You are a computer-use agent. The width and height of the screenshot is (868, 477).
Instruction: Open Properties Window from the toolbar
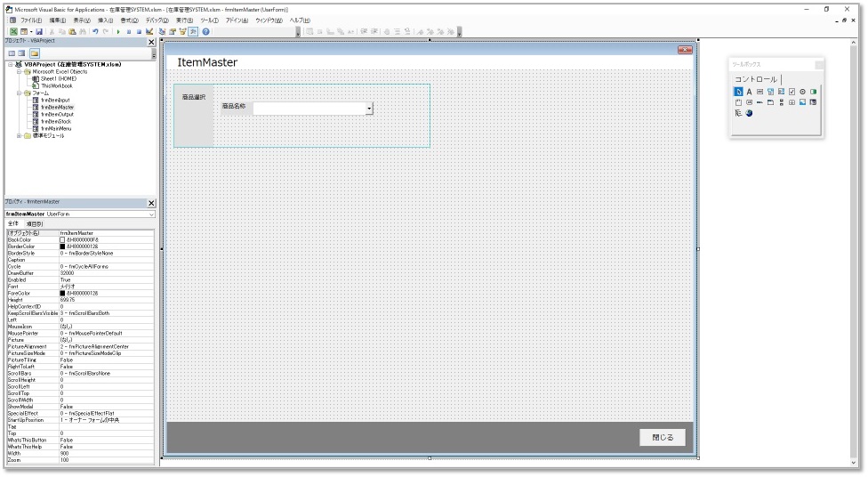[x=173, y=31]
